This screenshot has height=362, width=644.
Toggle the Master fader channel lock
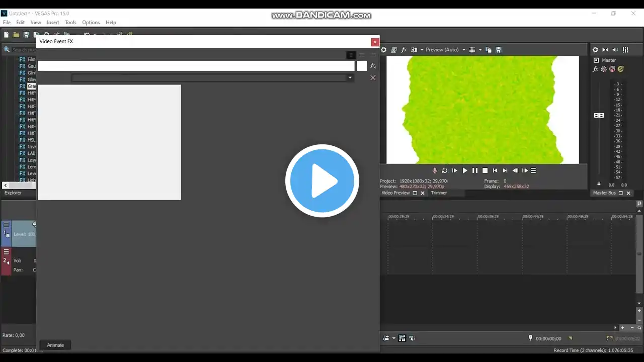click(599, 184)
